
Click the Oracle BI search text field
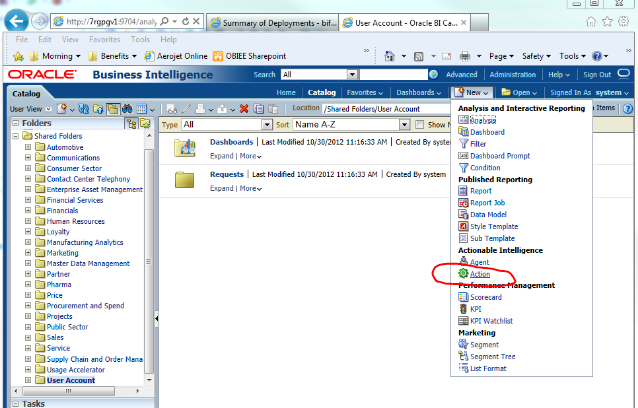click(393, 74)
